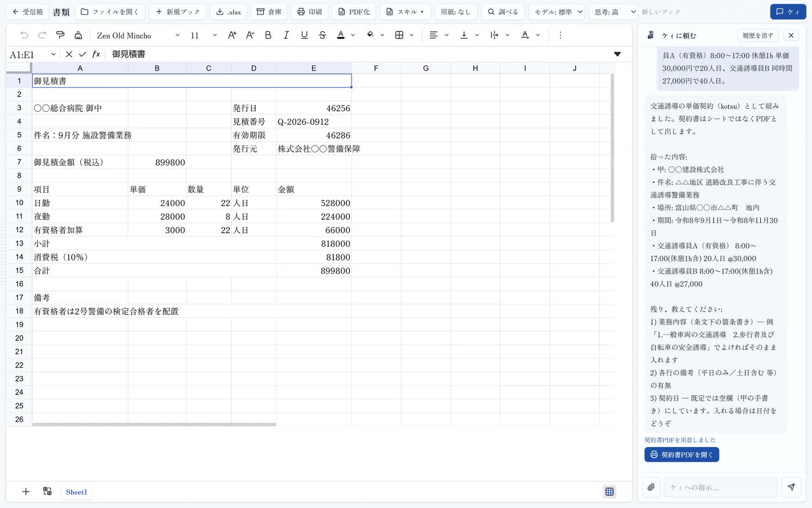This screenshot has height=508, width=812.
Task: Open vertical alignment dropdown arrow
Action: (477, 35)
